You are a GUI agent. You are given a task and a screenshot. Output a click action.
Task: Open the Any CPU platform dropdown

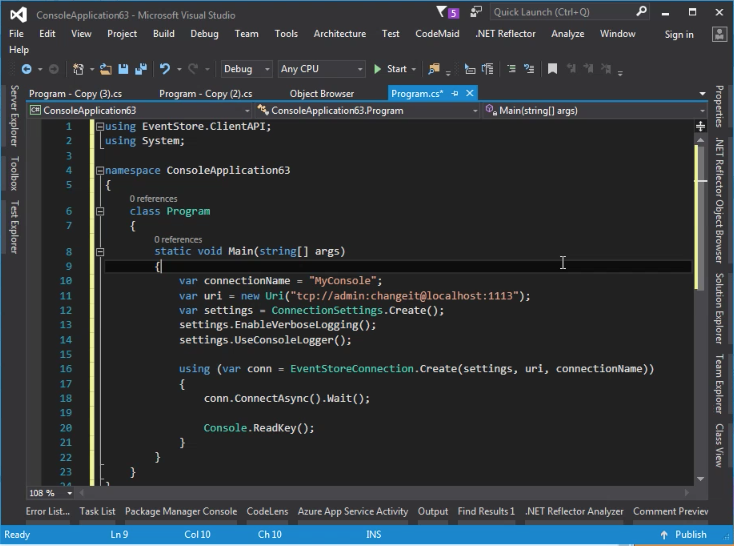tap(321, 69)
